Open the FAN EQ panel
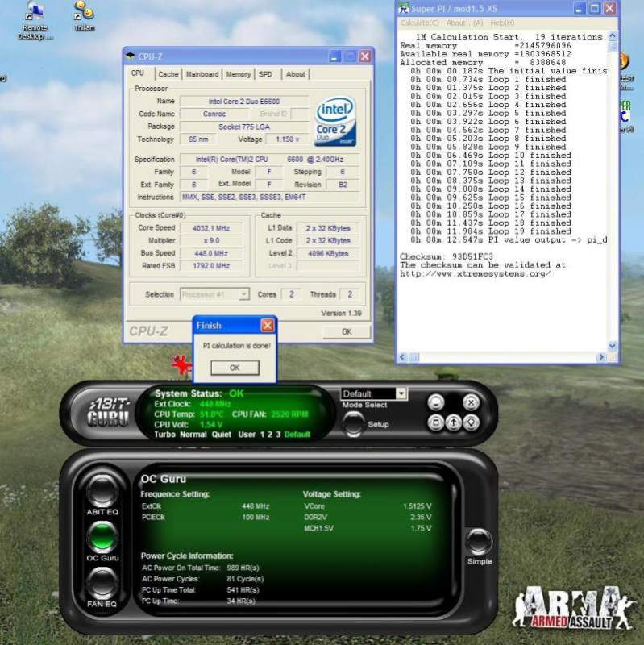 (102, 582)
